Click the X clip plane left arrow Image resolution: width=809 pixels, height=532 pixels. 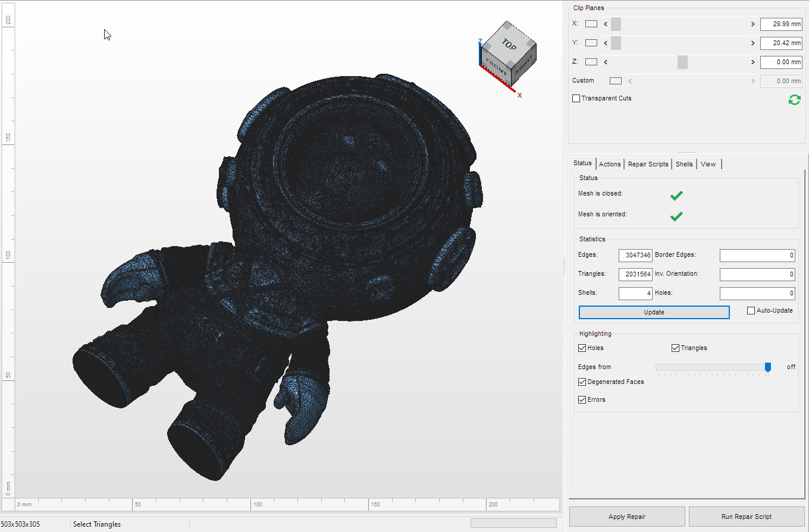click(606, 24)
